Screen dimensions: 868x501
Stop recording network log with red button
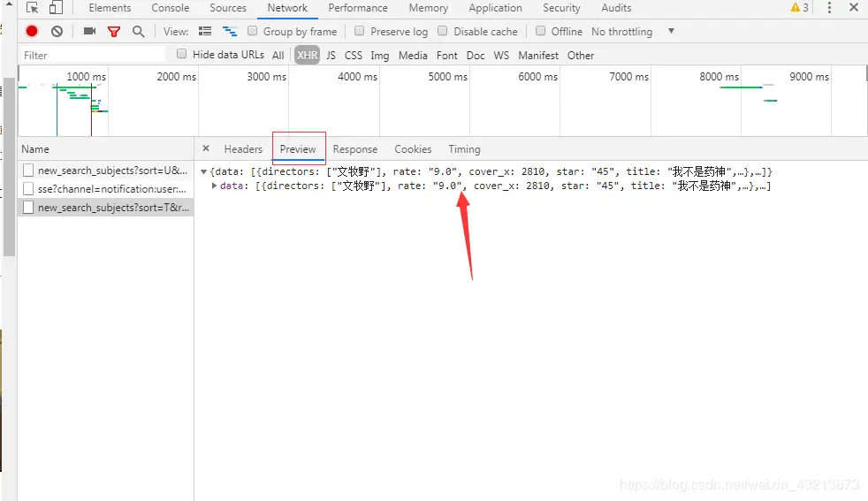pos(32,32)
